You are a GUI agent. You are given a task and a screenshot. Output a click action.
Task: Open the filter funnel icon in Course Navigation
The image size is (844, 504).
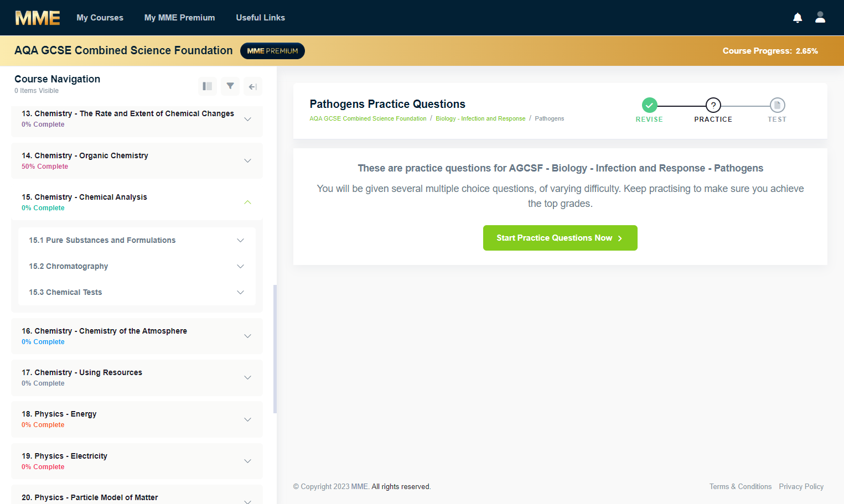pos(230,86)
